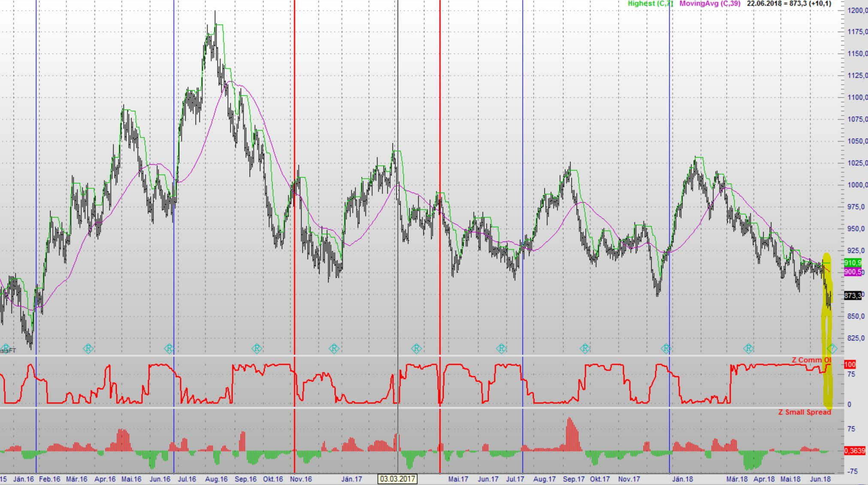Click the 03.03.2017 date box on axis
Screen dimensions: 868x485
397,478
